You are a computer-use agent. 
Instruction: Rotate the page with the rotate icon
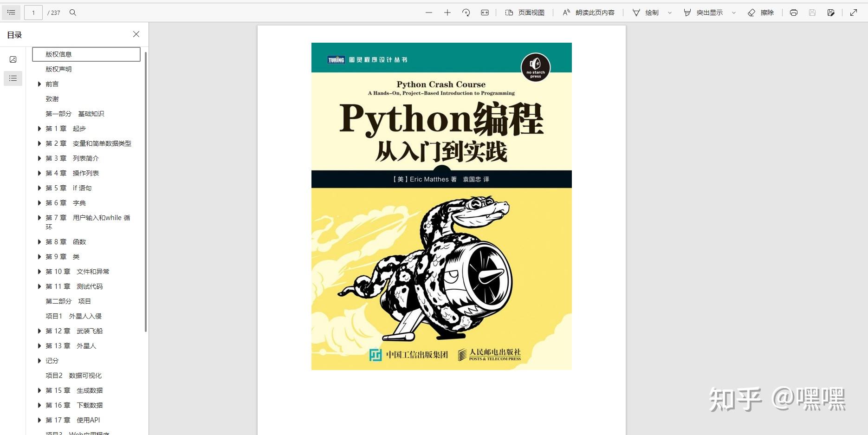click(466, 13)
